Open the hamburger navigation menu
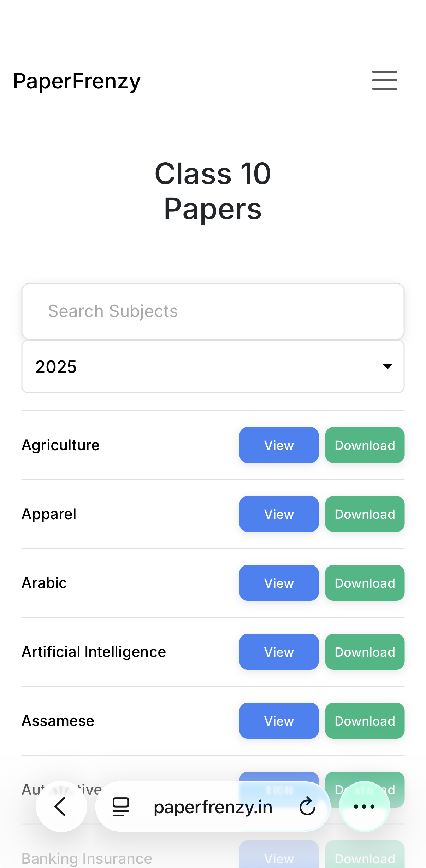 [x=384, y=80]
